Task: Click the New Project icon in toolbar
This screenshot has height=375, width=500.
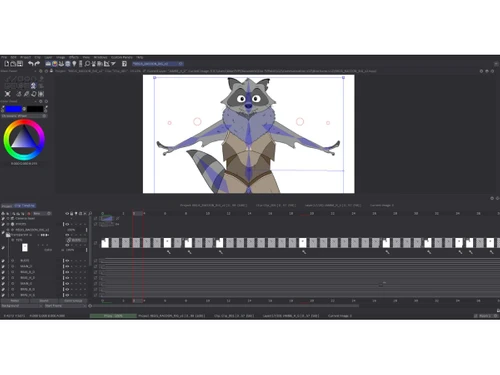Action: [x=7, y=63]
